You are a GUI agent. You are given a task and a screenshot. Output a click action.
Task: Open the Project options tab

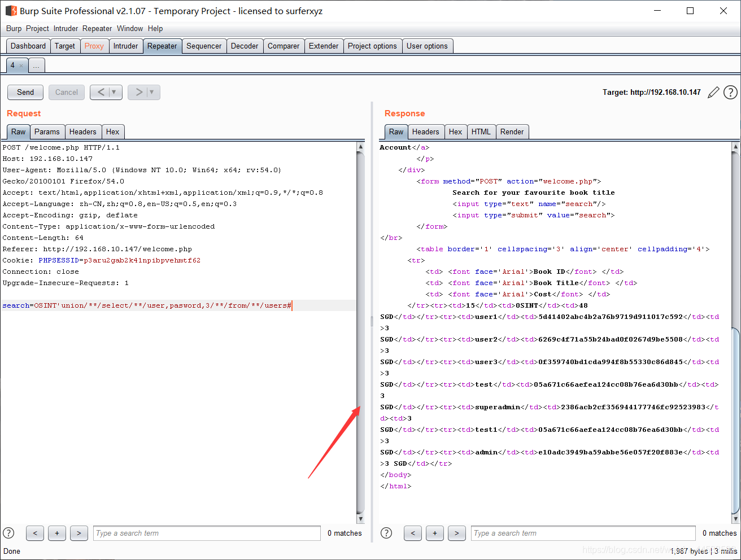click(372, 46)
